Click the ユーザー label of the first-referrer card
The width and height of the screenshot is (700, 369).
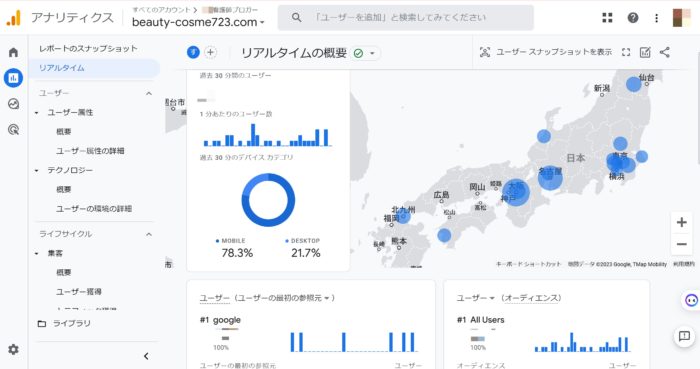pos(214,298)
